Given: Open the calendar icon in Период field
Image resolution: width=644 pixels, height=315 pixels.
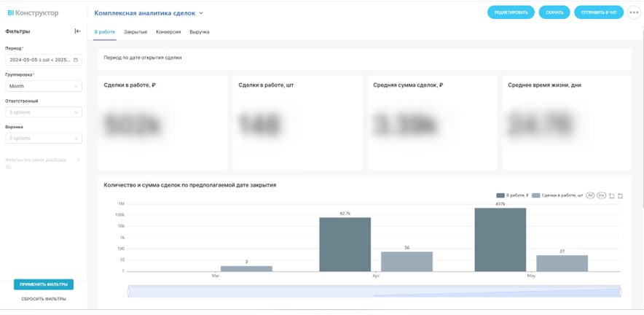Looking at the screenshot, I should pos(76,60).
